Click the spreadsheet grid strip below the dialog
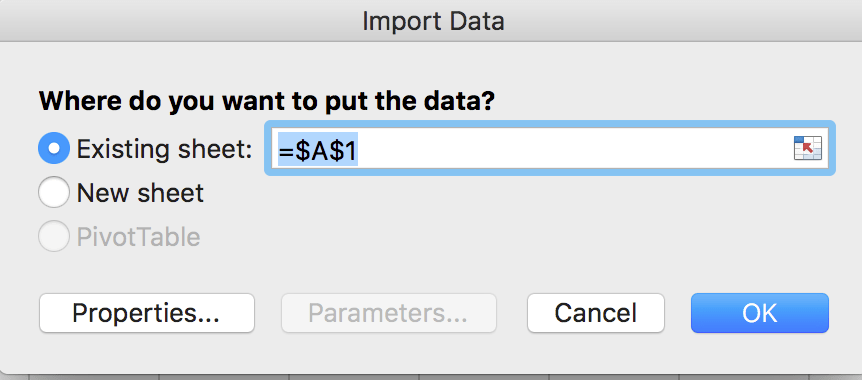The image size is (862, 380). [431, 377]
